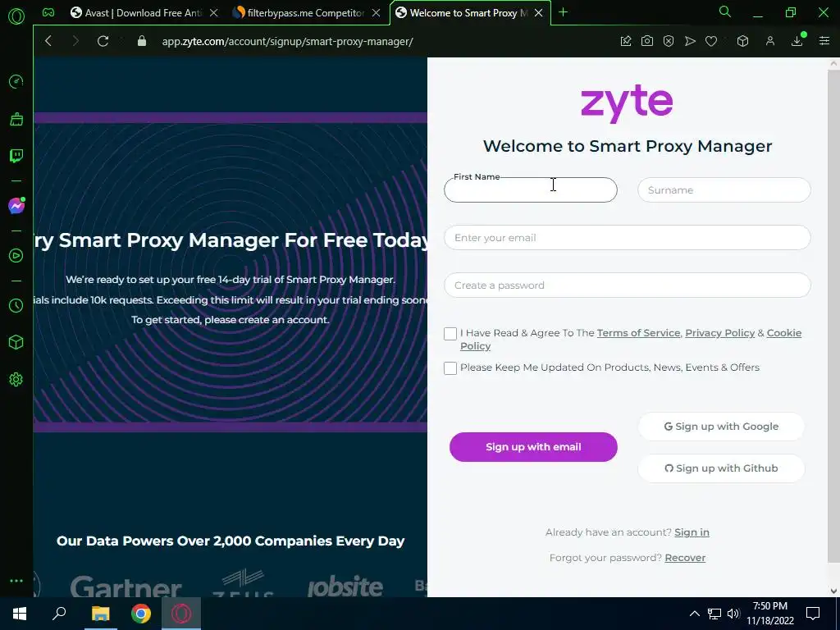Image resolution: width=840 pixels, height=630 pixels.
Task: Open GX Cleaner icon in sidebar
Action: coord(16,119)
